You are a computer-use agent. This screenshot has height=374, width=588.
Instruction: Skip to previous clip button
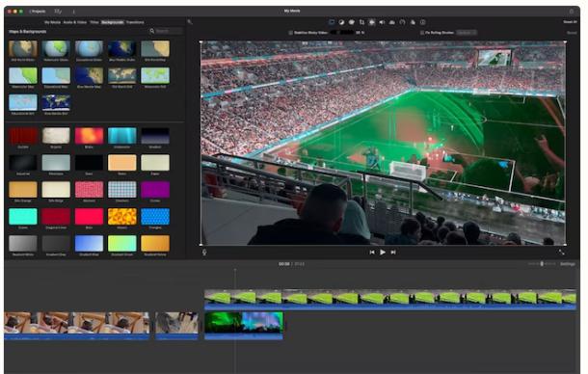click(372, 253)
